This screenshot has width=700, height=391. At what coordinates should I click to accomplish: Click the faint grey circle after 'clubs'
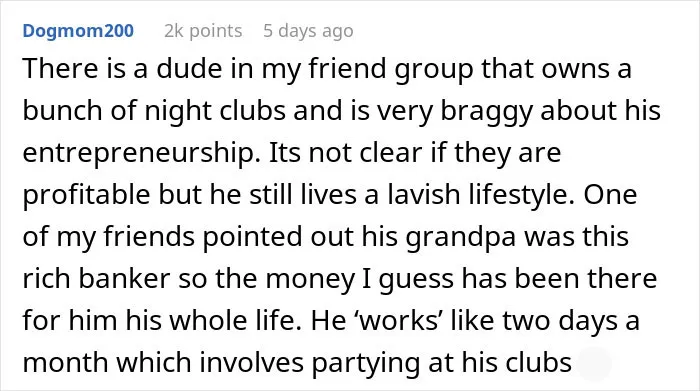tap(594, 363)
